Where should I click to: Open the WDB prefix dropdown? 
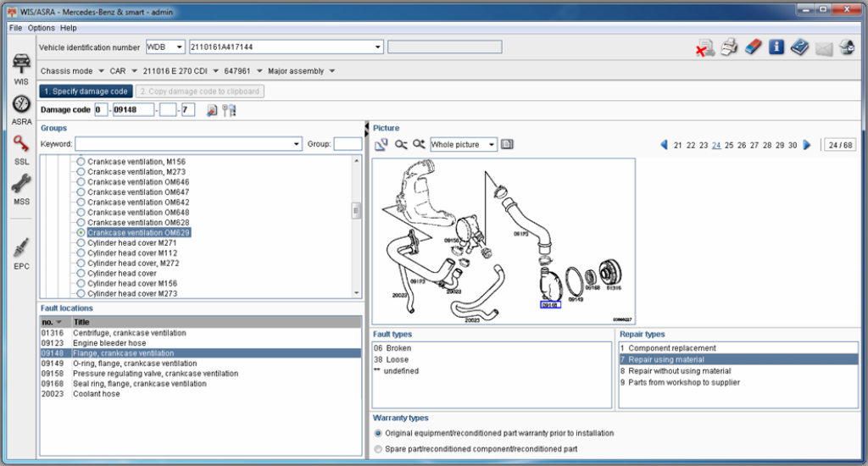point(180,47)
